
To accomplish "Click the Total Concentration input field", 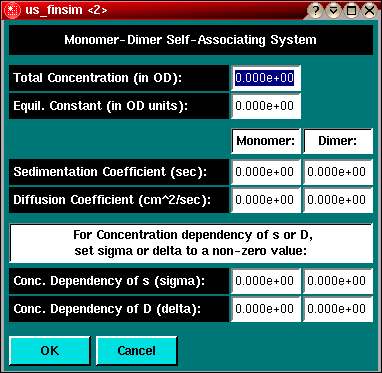I will click(266, 78).
